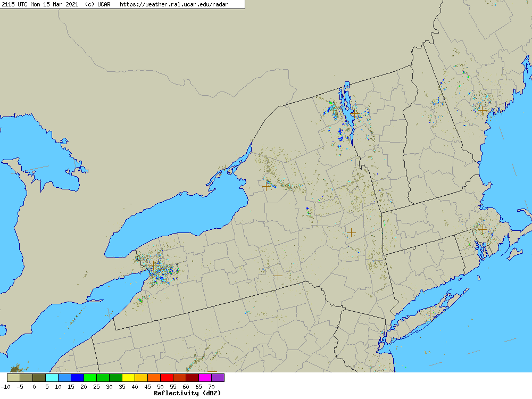Open the weather.ral.ucar.edu/radar URL in the header

174,4
